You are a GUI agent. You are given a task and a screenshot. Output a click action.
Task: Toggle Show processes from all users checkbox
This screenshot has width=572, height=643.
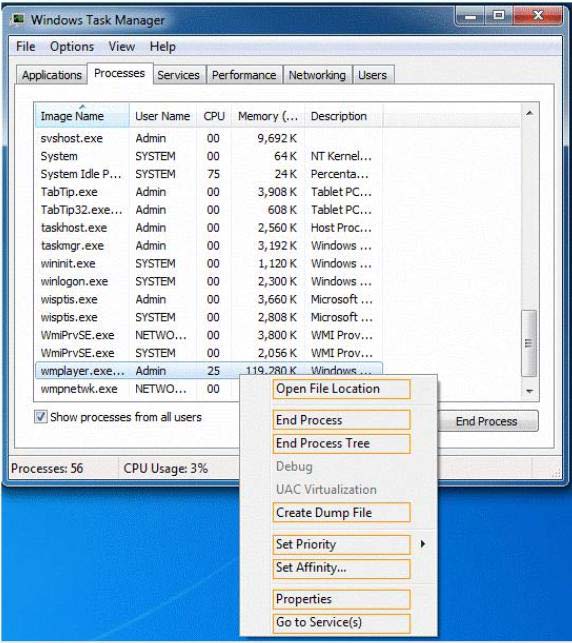pyautogui.click(x=40, y=417)
